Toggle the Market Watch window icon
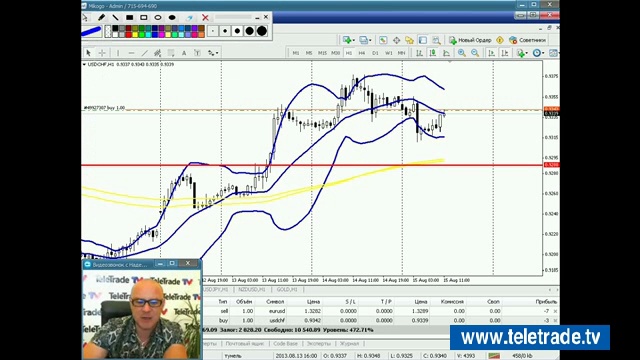This screenshot has height=360, width=640. click(x=383, y=40)
